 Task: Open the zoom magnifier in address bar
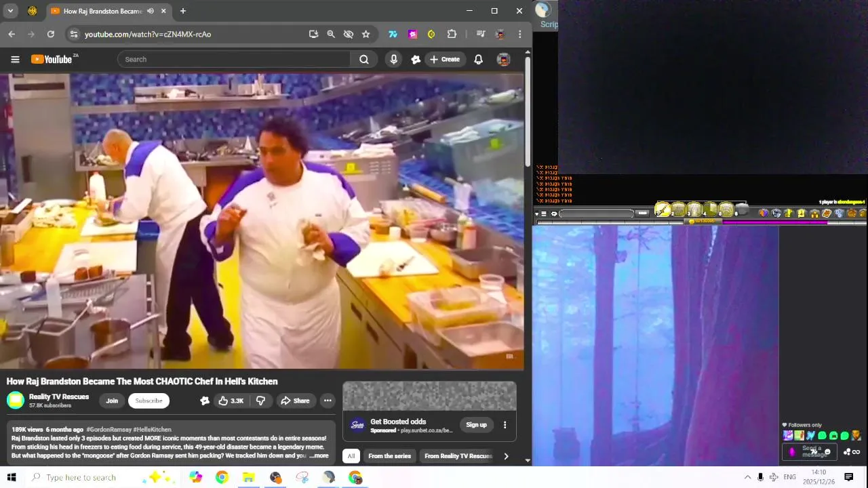coord(331,34)
